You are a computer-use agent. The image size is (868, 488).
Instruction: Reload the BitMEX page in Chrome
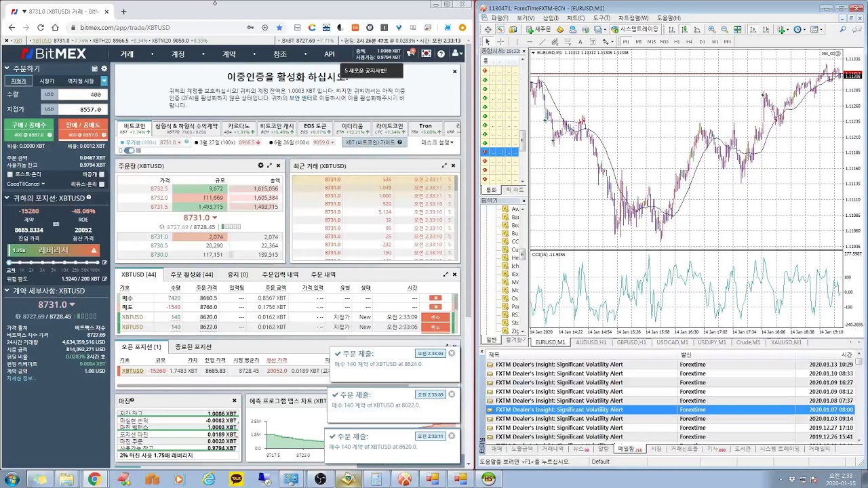[x=41, y=27]
